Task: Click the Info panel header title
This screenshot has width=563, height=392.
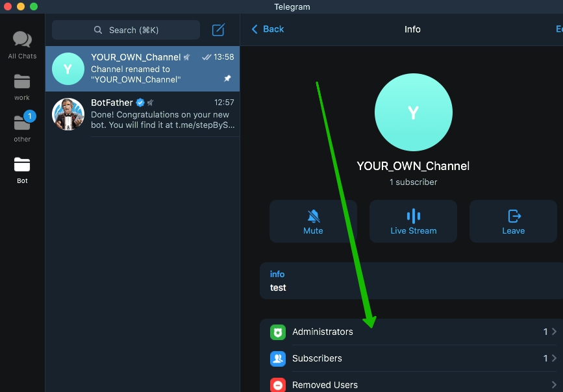Action: pyautogui.click(x=412, y=29)
